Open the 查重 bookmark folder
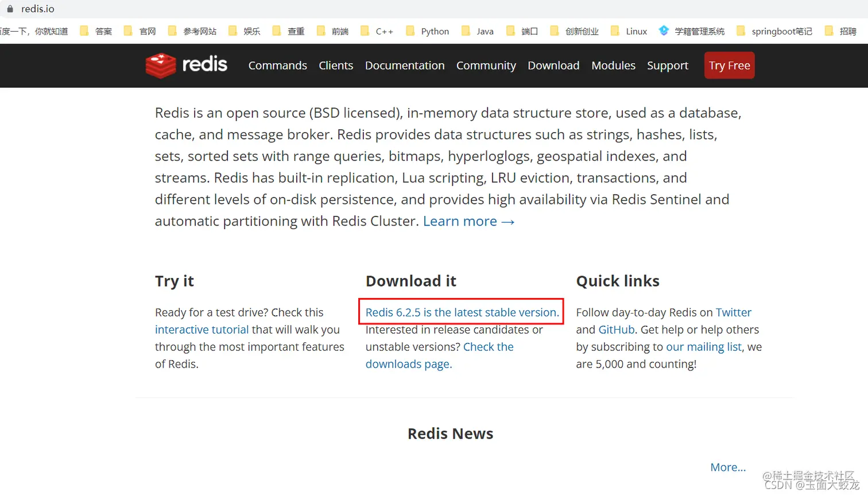868x495 pixels. coord(288,31)
